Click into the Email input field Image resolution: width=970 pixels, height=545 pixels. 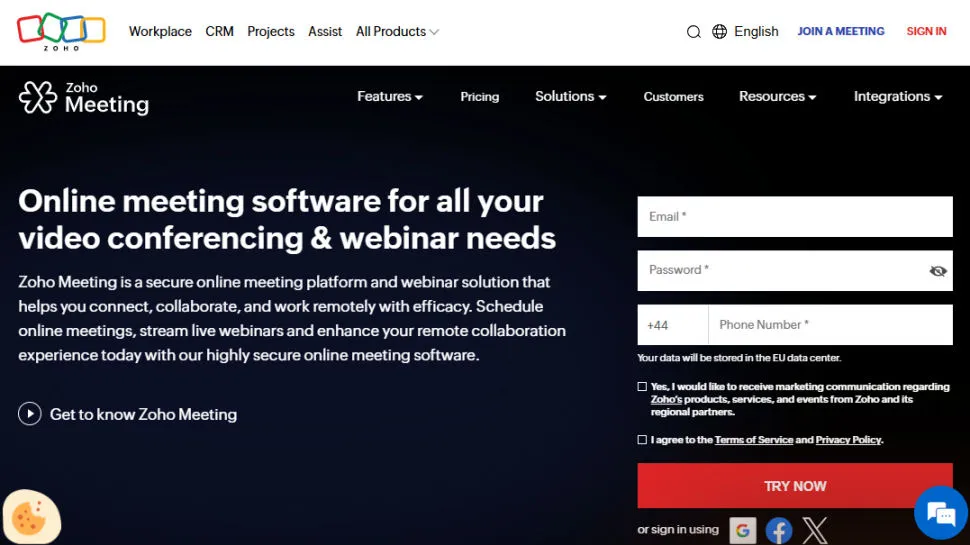point(794,217)
